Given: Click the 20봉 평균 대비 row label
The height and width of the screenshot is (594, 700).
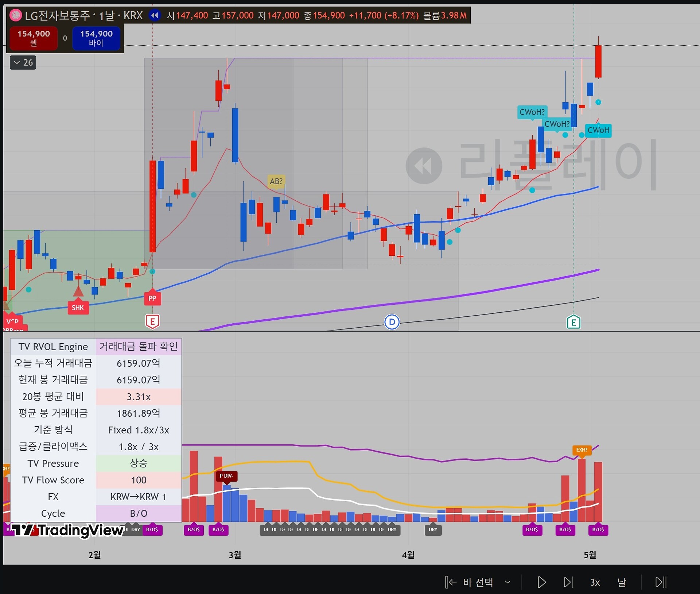Looking at the screenshot, I should click(x=53, y=397).
